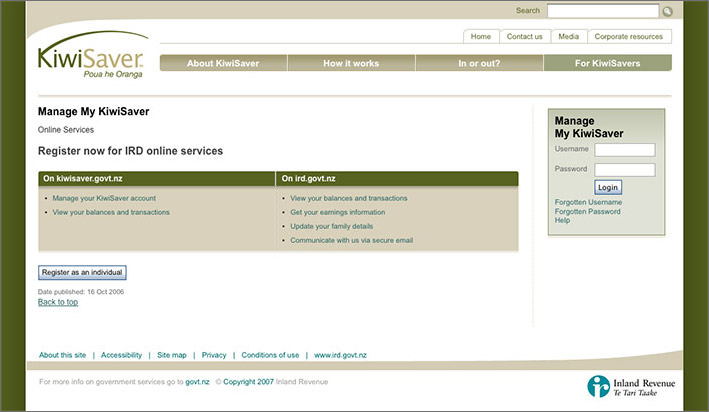Follow the Back to top link

[x=58, y=302]
